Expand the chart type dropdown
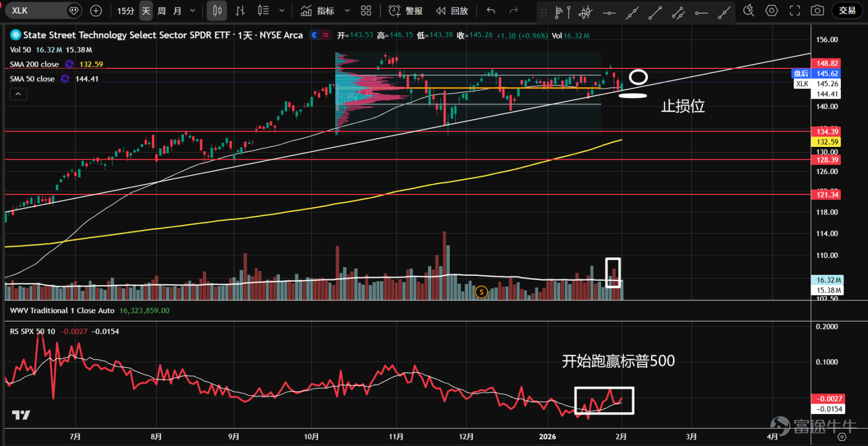The width and height of the screenshot is (868, 446). (x=282, y=11)
